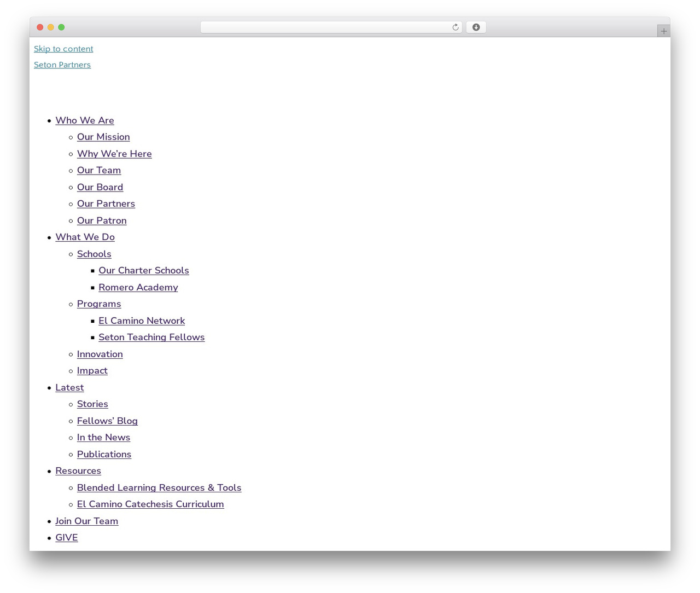This screenshot has height=593, width=700.
Task: Click the Our Patron link
Action: 102,220
